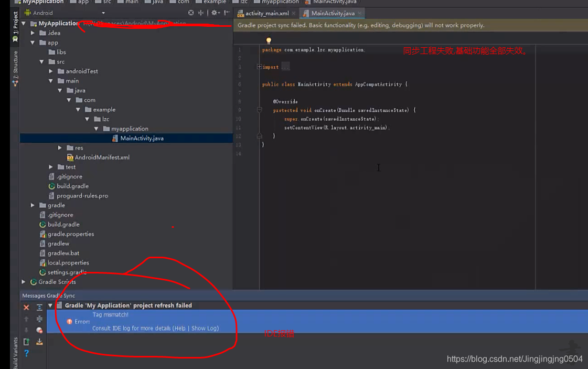Expand the res folder
The height and width of the screenshot is (369, 588).
point(60,148)
